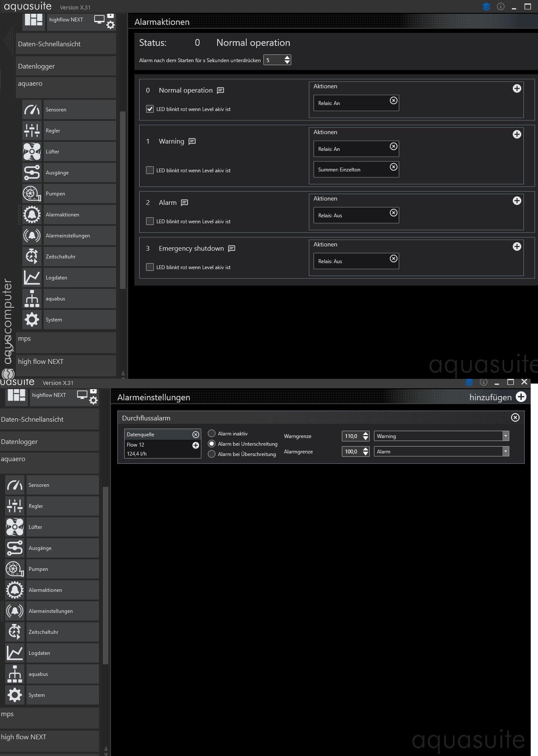Image resolution: width=538 pixels, height=756 pixels.
Task: Click Alarmaktionen bell icon in upper window
Action: 32,215
